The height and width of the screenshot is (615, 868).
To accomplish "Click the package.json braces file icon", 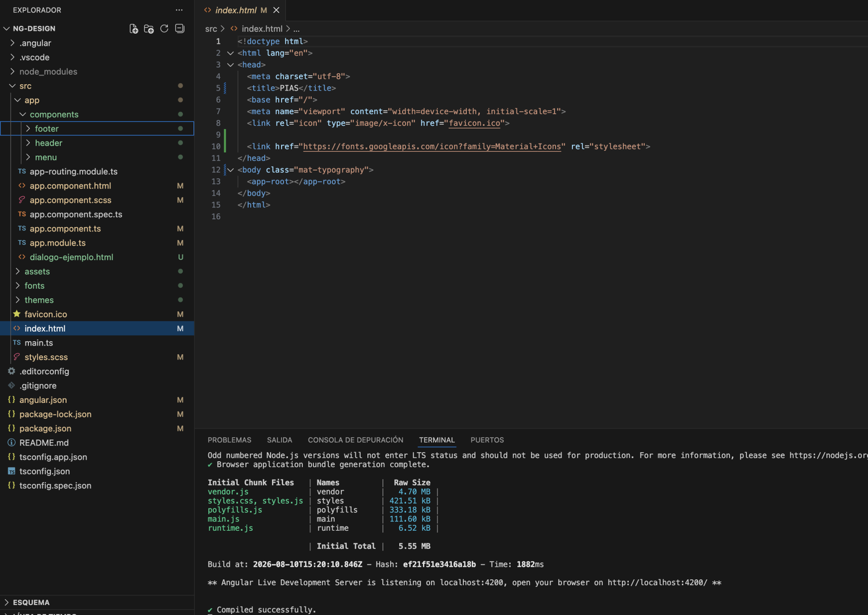I will pyautogui.click(x=11, y=428).
